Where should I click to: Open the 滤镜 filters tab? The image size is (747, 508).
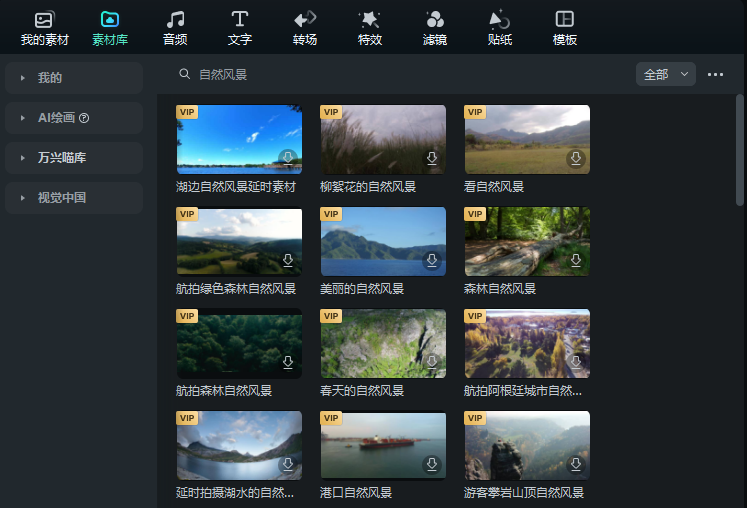point(434,29)
